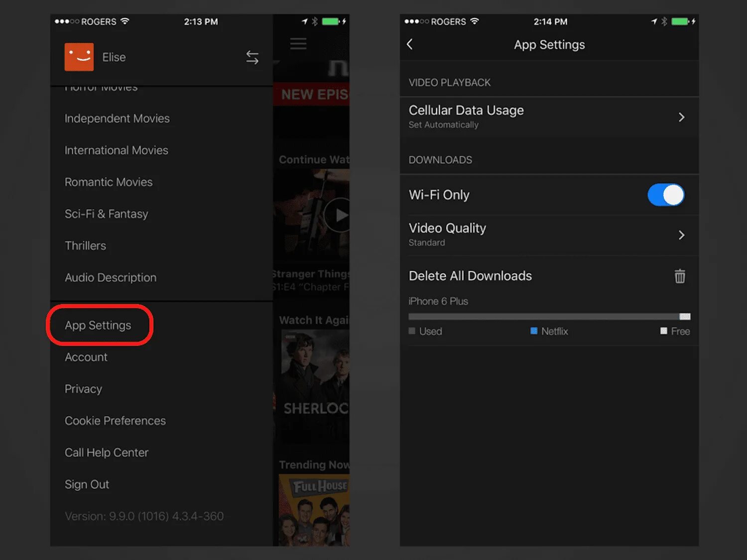Tap the NEW EPISODES banner
Viewport: 747px width, 560px height.
tap(312, 95)
